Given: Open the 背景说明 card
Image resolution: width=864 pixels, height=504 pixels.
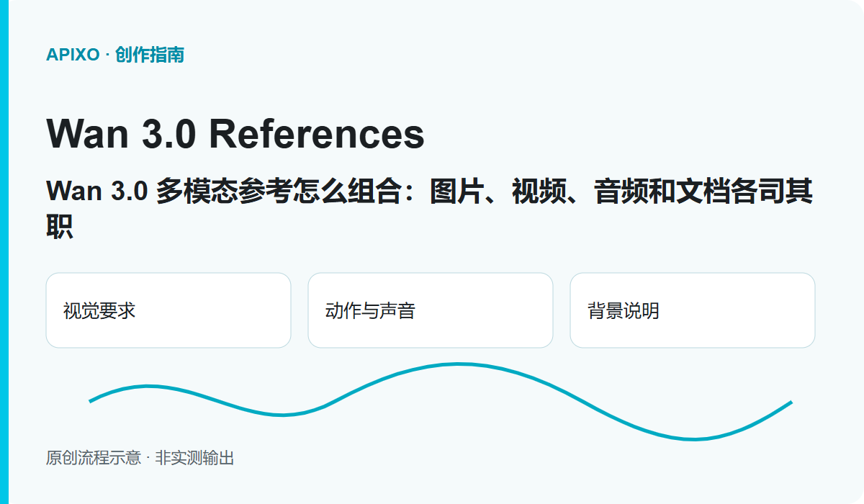Looking at the screenshot, I should (693, 310).
